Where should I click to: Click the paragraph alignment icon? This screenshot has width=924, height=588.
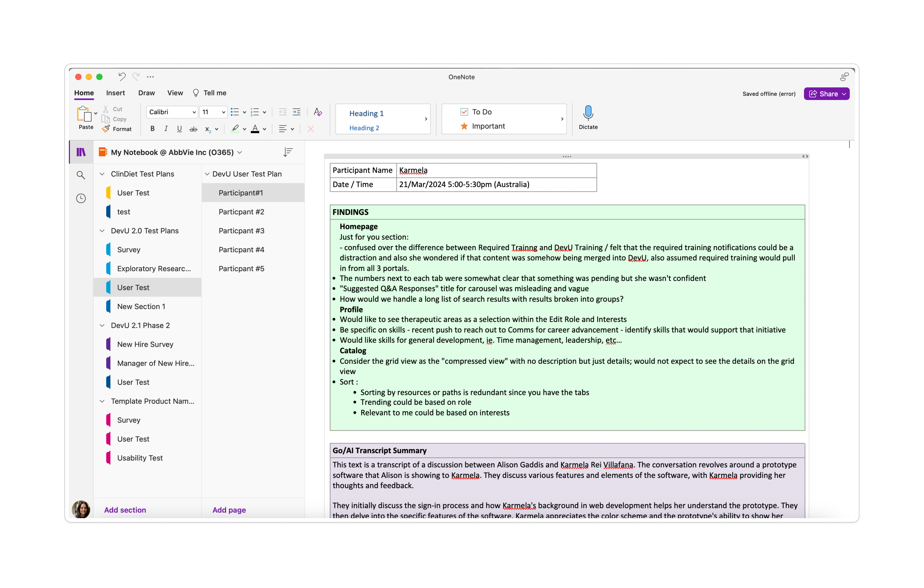[283, 129]
